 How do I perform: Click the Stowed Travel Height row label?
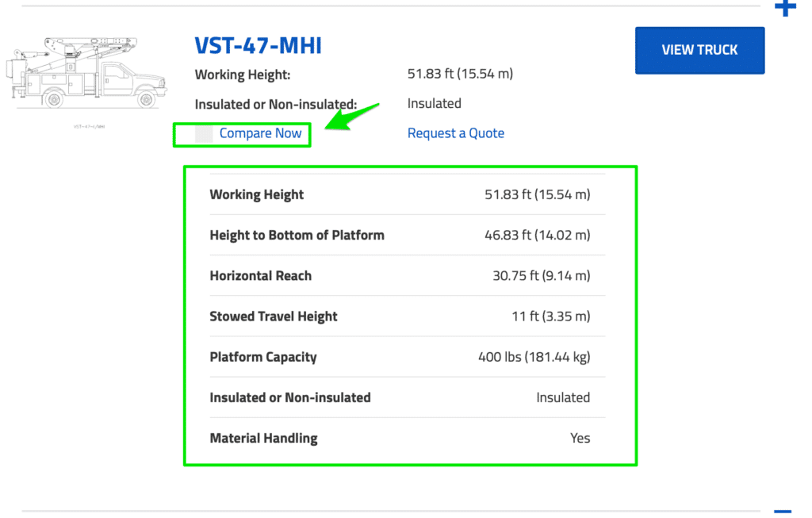pyautogui.click(x=273, y=317)
